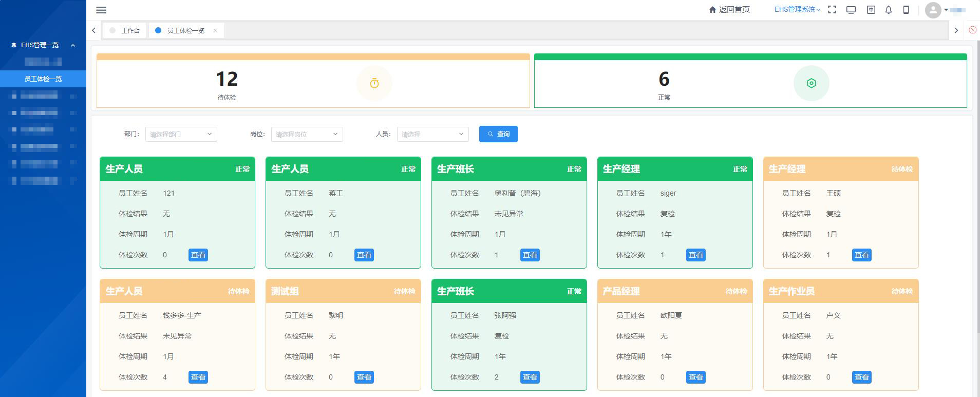This screenshot has height=397, width=980.
Task: Click the 查询 search button
Action: tap(498, 134)
